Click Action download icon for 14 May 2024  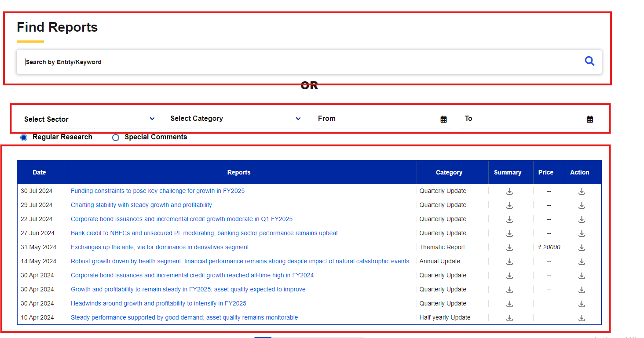point(582,262)
